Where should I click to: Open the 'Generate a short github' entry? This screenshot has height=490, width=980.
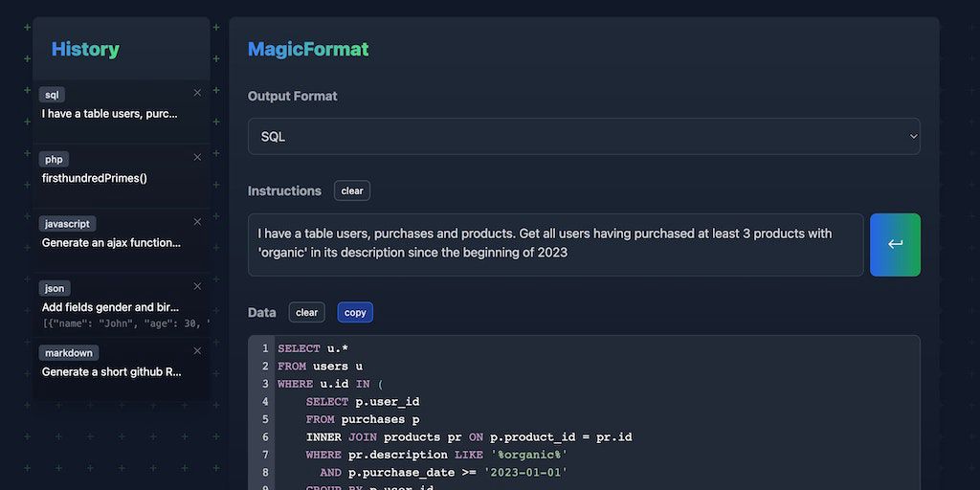tap(111, 371)
